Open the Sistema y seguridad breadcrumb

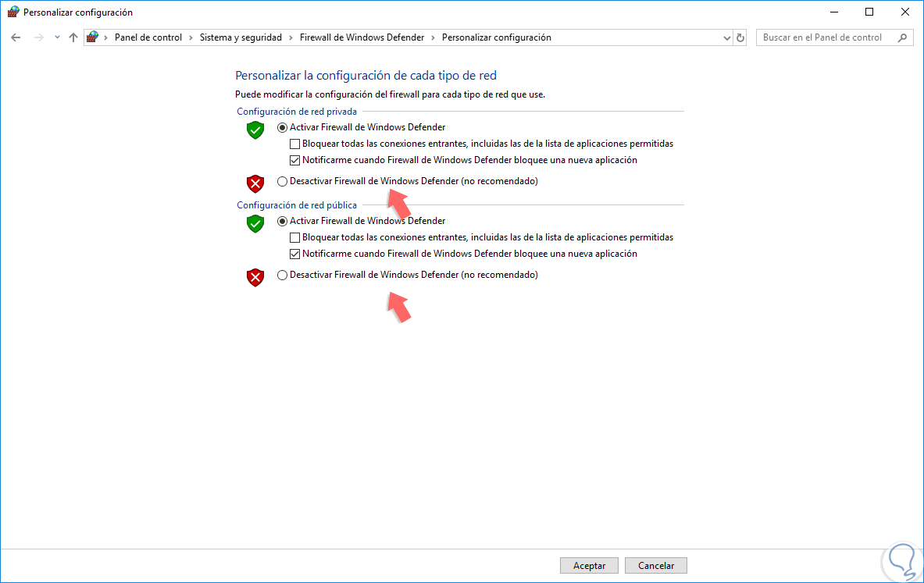coord(241,37)
